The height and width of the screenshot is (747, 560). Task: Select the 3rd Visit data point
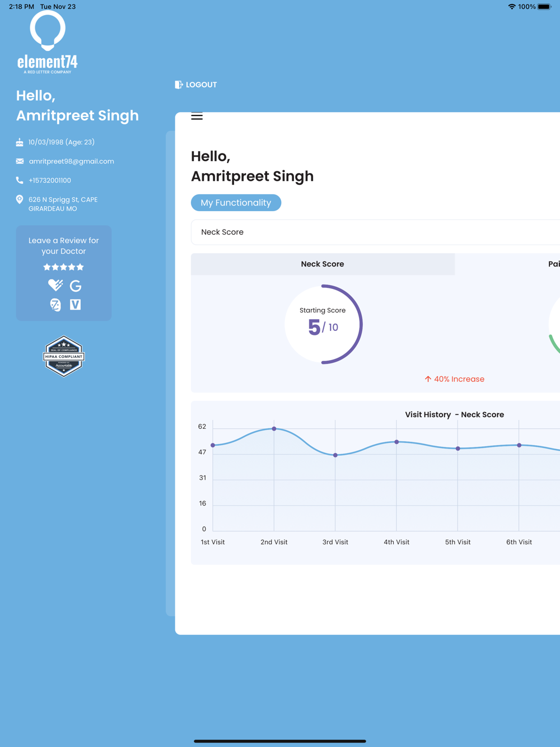click(x=335, y=455)
